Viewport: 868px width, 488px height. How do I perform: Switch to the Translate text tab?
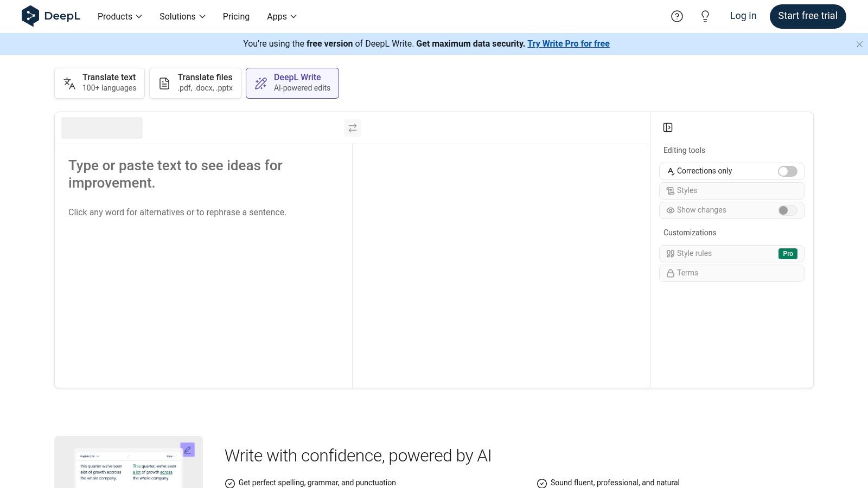click(x=99, y=82)
